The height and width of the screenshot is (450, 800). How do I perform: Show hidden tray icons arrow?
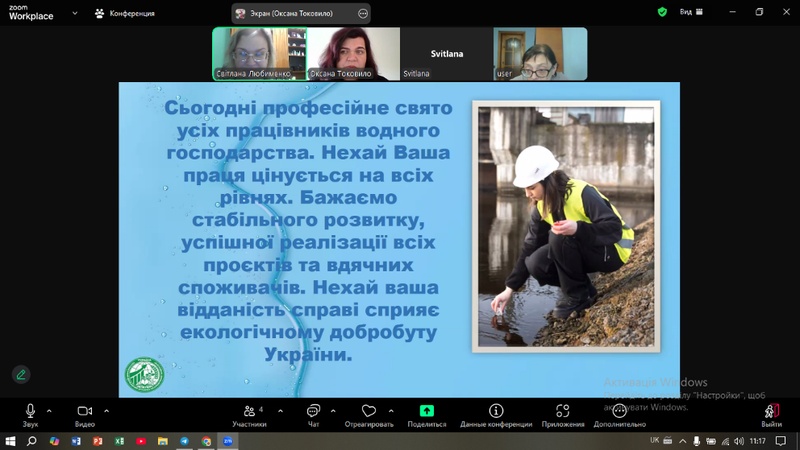click(683, 441)
